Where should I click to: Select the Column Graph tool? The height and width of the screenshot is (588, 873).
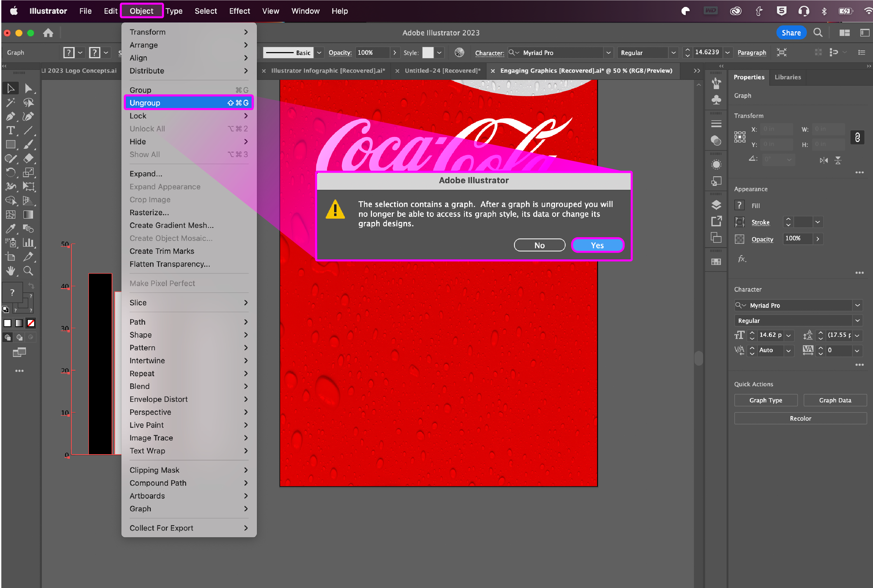[28, 243]
